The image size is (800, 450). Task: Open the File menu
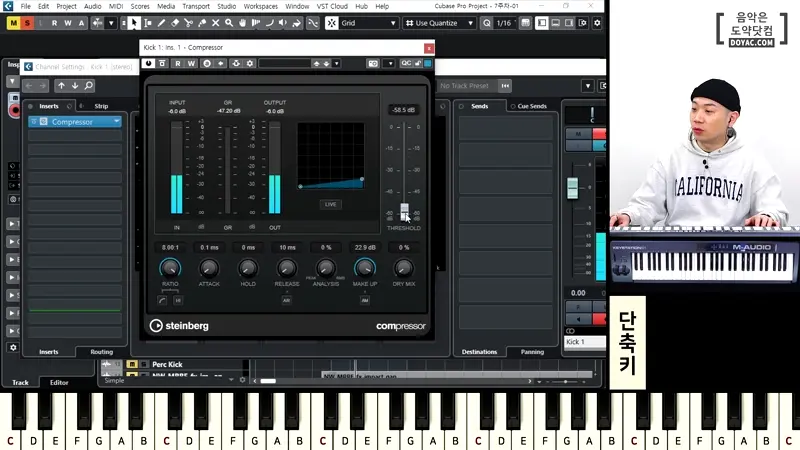pyautogui.click(x=26, y=6)
